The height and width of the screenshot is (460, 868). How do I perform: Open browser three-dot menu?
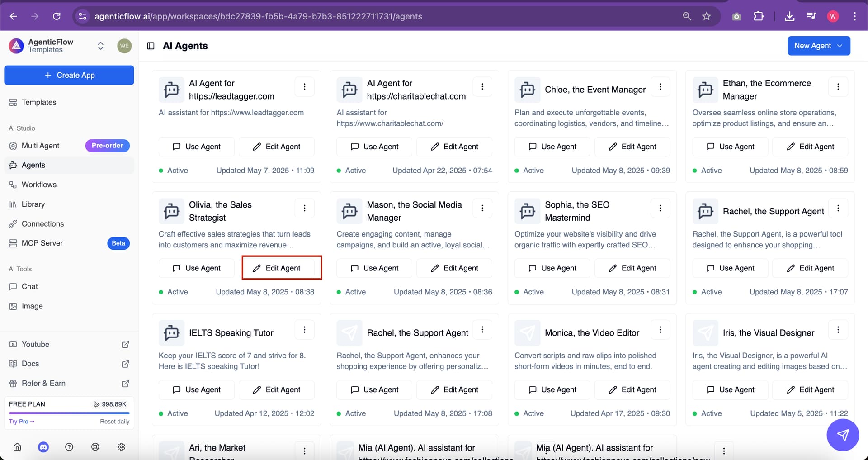pos(854,16)
